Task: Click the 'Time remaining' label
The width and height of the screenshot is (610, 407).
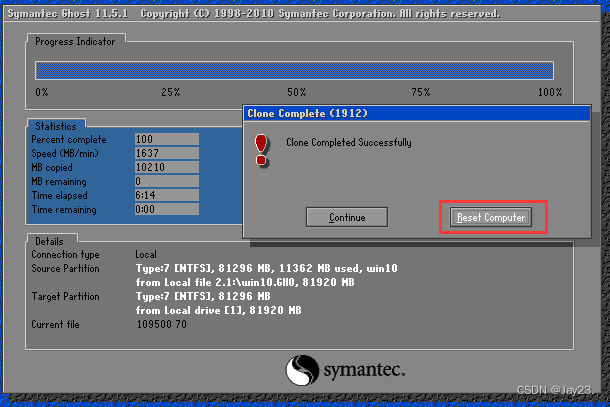Action: 64,209
